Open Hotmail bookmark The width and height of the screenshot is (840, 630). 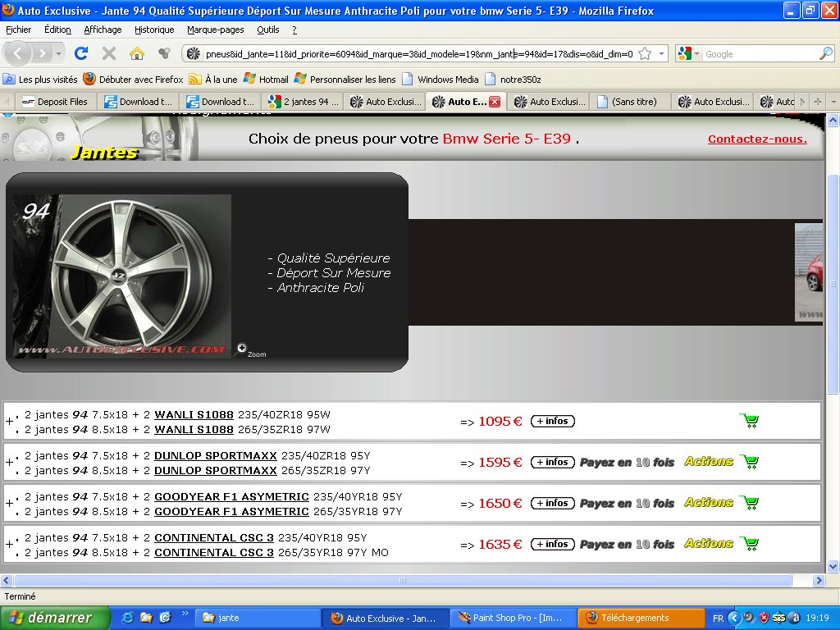[266, 80]
